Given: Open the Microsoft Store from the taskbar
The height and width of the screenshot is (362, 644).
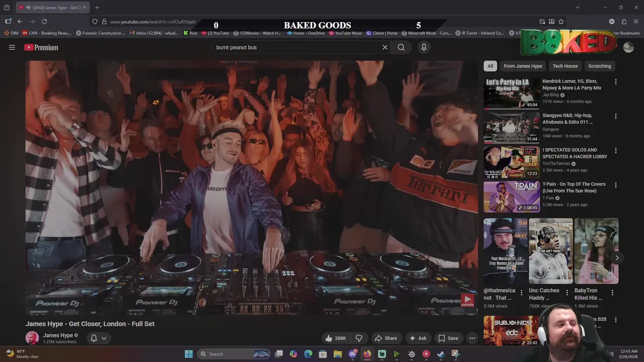Looking at the screenshot, I should point(323,354).
